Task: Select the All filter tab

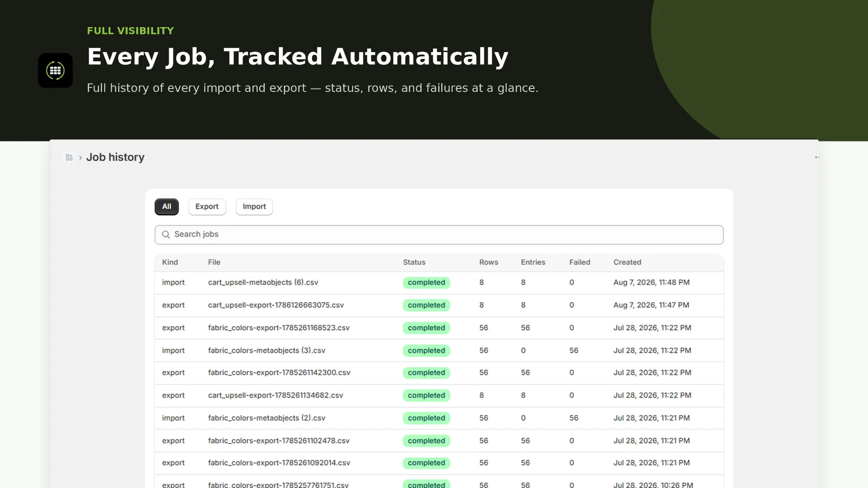Action: coord(167,207)
